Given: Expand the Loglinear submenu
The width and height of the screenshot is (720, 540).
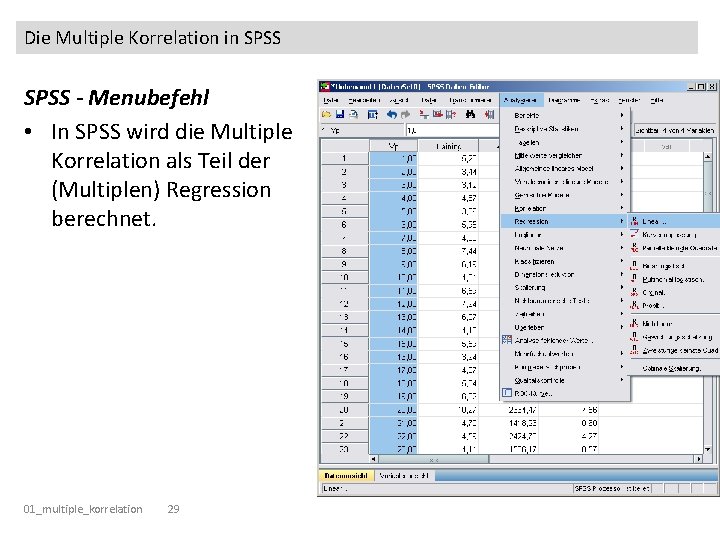Looking at the screenshot, I should point(565,234).
